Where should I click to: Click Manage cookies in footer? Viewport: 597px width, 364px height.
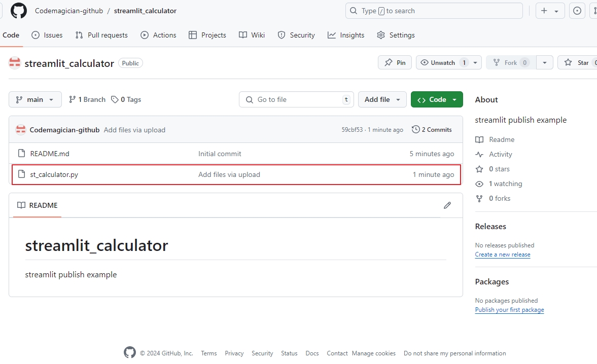(x=373, y=353)
